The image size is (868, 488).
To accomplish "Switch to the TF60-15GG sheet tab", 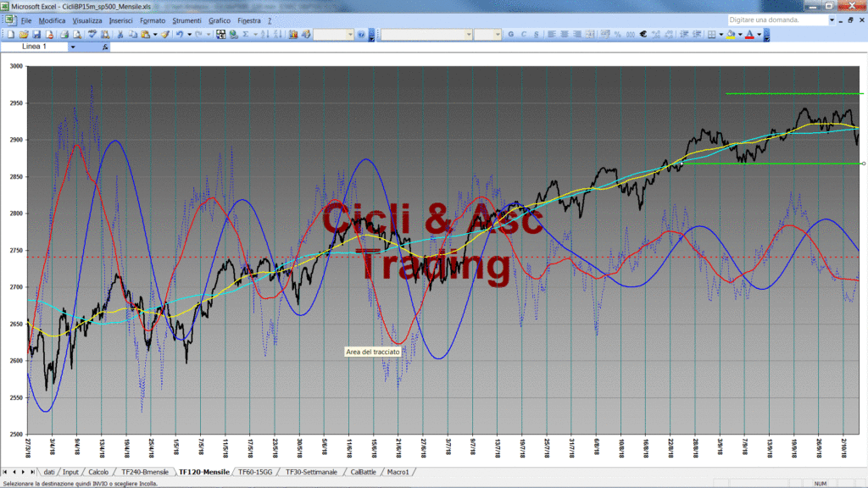I will tap(255, 472).
